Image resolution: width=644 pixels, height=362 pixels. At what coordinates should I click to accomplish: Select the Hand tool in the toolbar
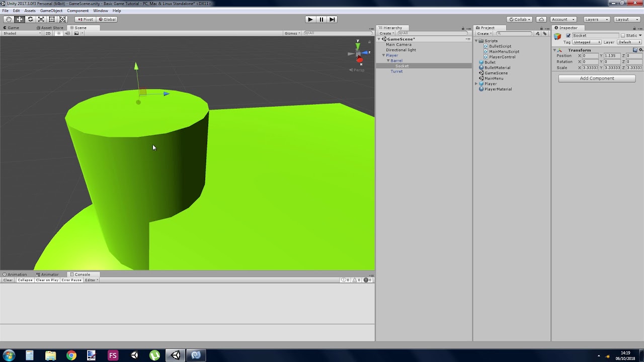coord(9,19)
